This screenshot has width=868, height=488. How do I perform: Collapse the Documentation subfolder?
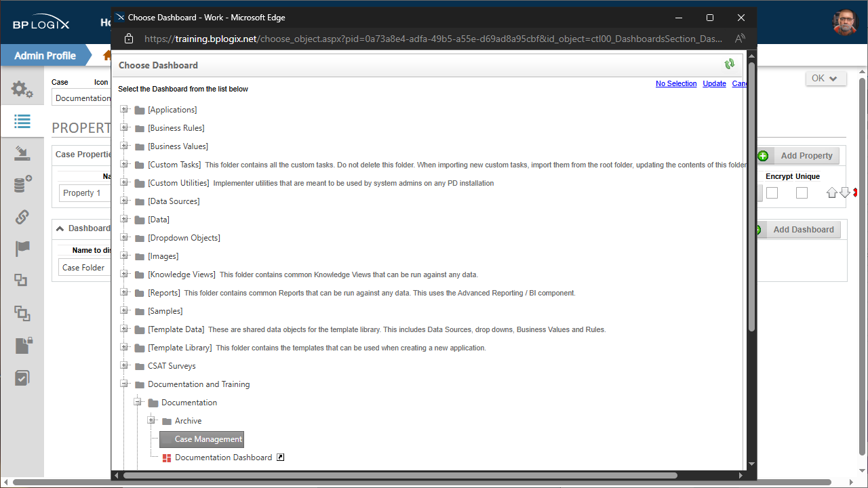point(138,402)
